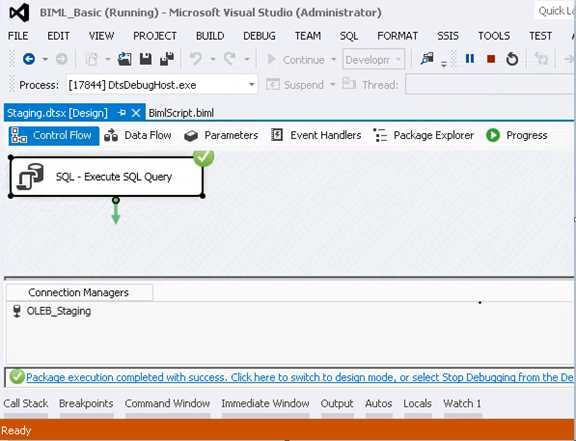The height and width of the screenshot is (441, 576).
Task: Open the FILE menu
Action: [18, 36]
